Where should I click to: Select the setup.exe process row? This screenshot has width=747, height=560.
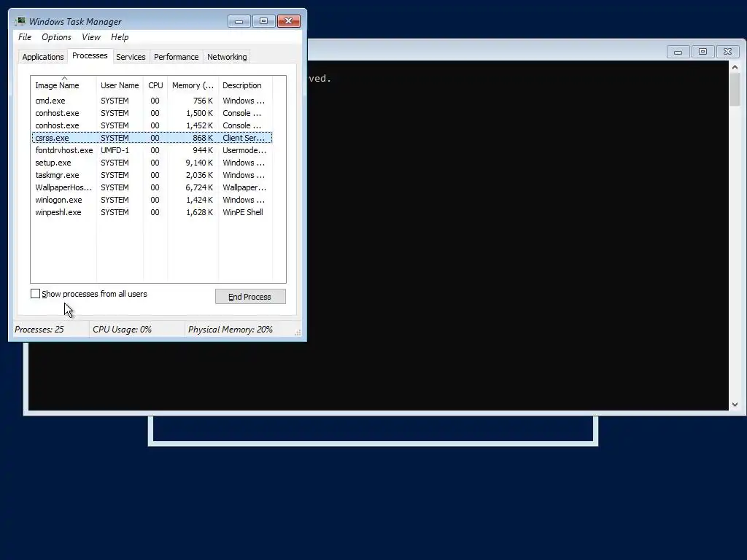[152, 163]
